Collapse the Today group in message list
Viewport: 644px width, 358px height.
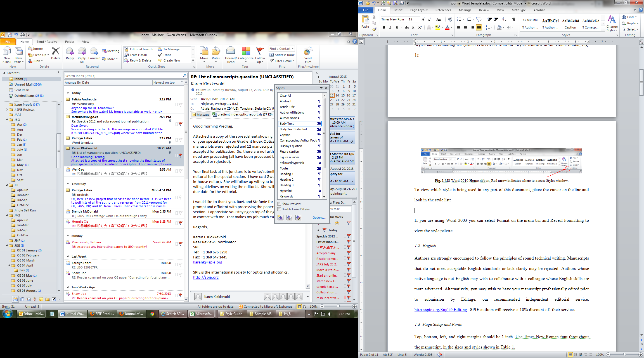pyautogui.click(x=68, y=93)
